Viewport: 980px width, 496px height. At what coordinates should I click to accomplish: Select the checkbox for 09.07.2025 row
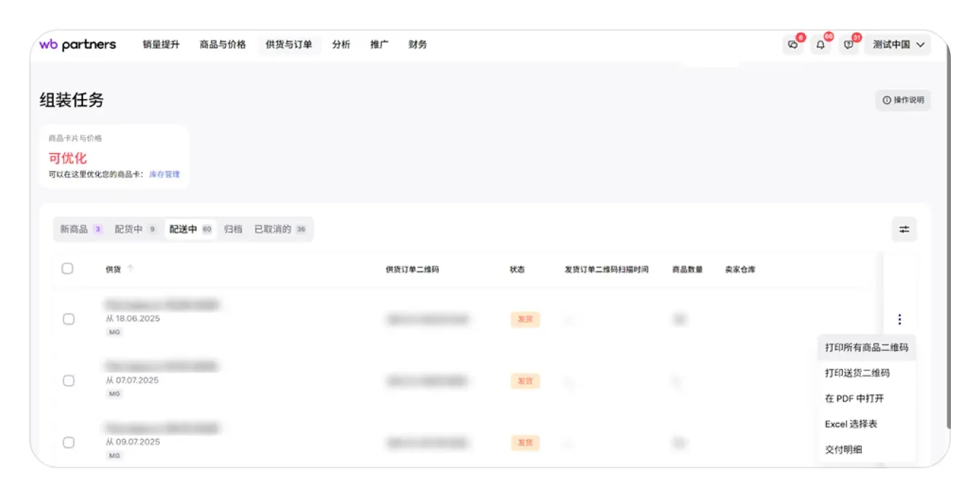pyautogui.click(x=69, y=442)
